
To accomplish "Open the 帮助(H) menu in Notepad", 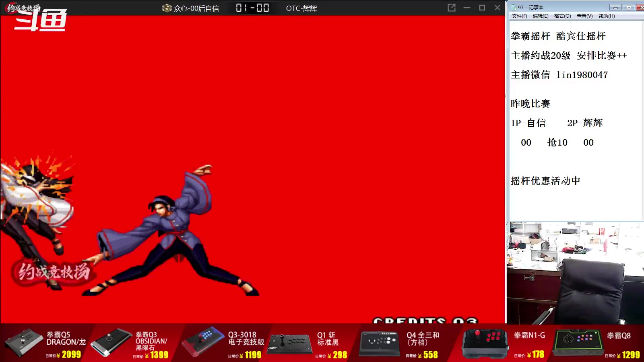I will (607, 16).
